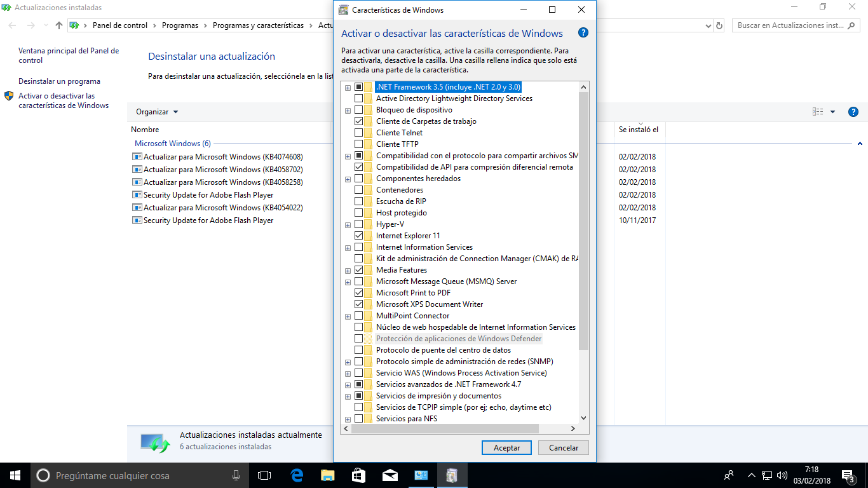868x488 pixels.
Task: Expand the .NET Framework 3.5 tree node
Action: tap(348, 87)
